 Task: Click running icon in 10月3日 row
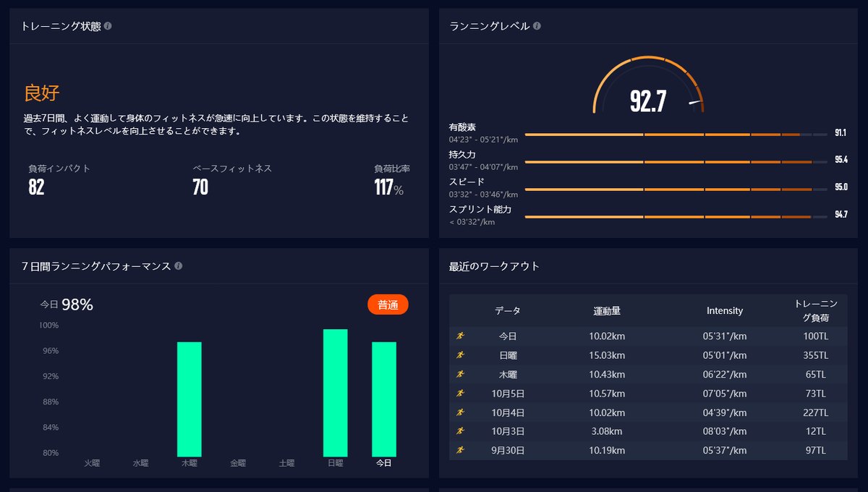point(460,431)
